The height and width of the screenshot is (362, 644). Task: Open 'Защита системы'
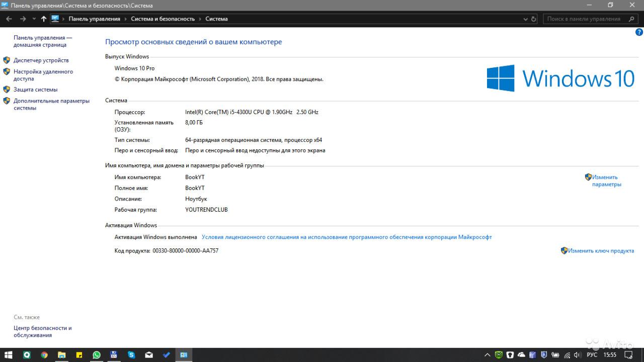click(x=36, y=89)
